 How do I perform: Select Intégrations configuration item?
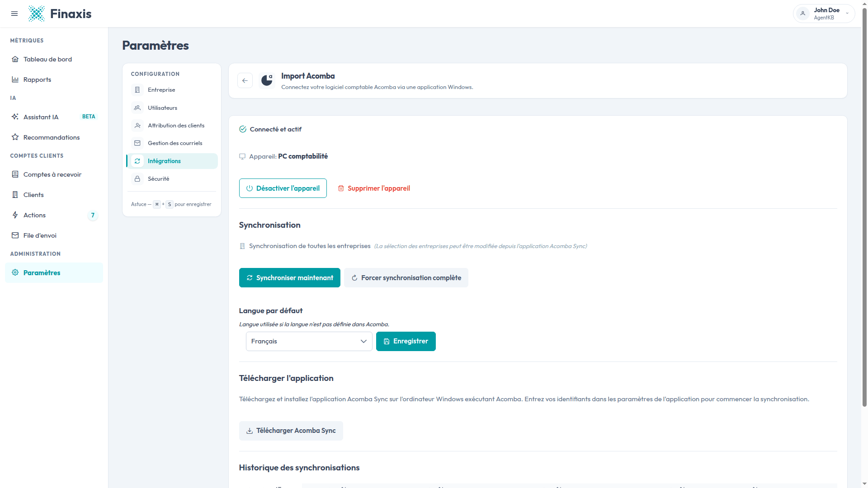[172, 161]
